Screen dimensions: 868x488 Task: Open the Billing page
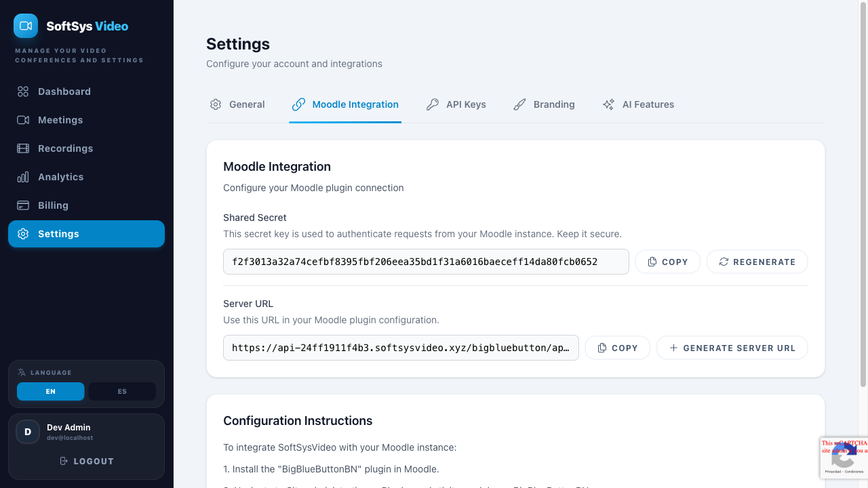point(86,205)
